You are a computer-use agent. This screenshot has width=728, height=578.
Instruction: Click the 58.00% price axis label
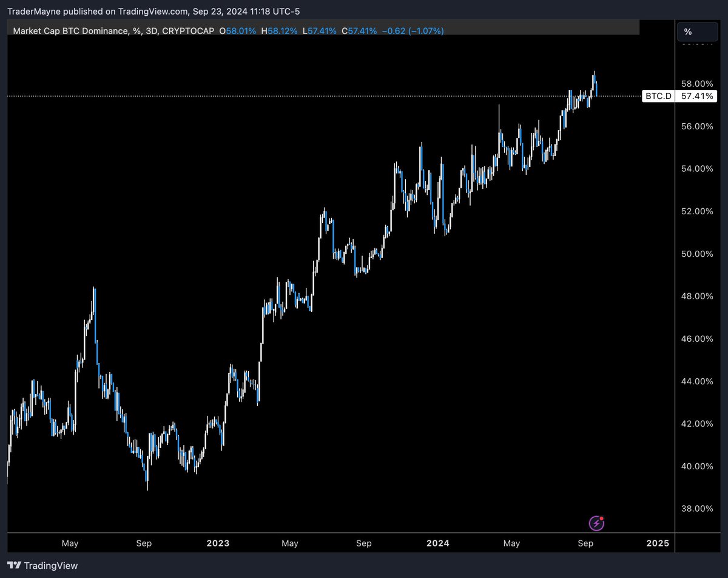697,84
